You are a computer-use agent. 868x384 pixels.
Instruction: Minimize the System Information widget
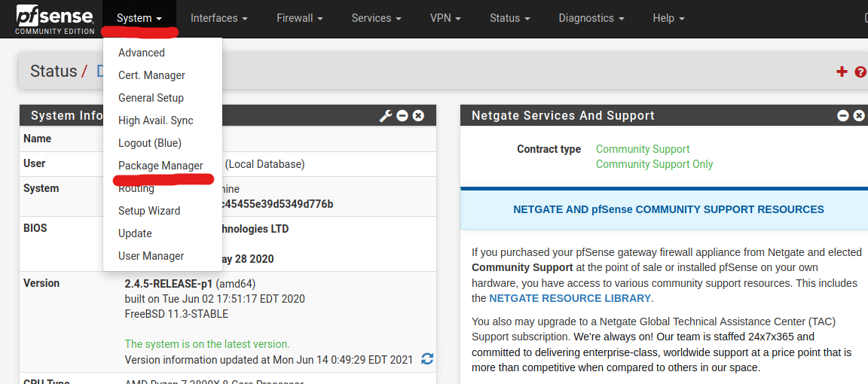402,116
